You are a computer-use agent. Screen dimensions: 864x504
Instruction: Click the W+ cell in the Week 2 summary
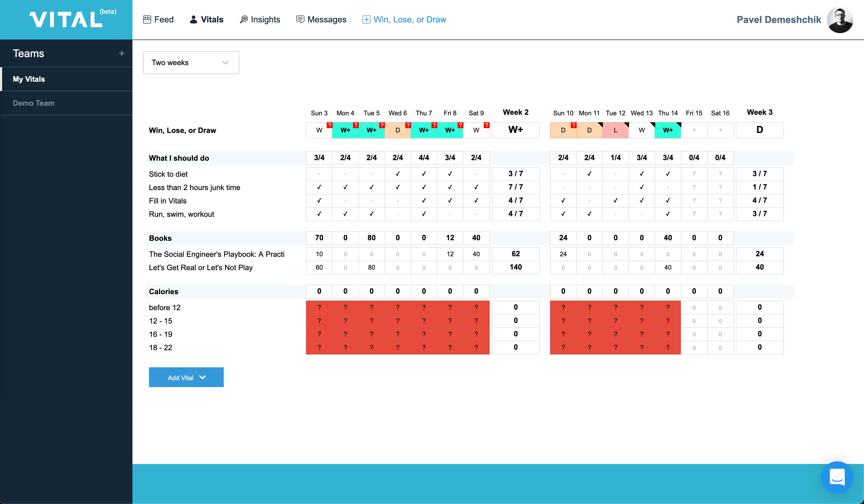[516, 130]
